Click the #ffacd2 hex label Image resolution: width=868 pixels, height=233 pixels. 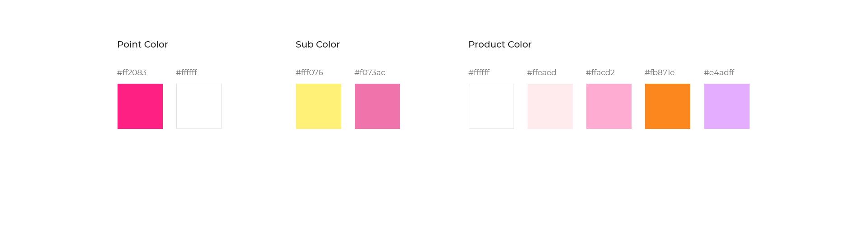coord(600,72)
